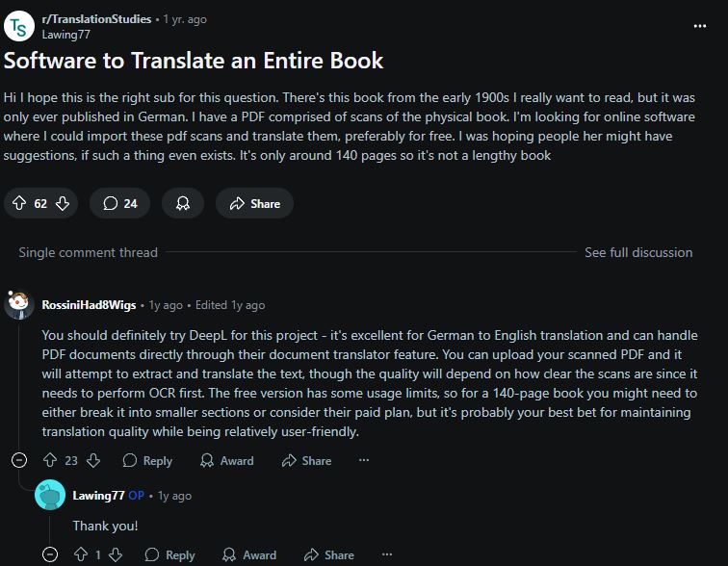See full discussion link

638,252
